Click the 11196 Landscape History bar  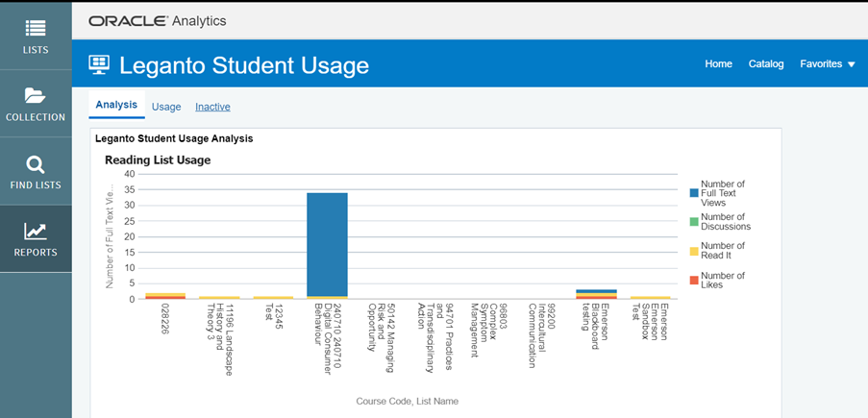point(219,297)
